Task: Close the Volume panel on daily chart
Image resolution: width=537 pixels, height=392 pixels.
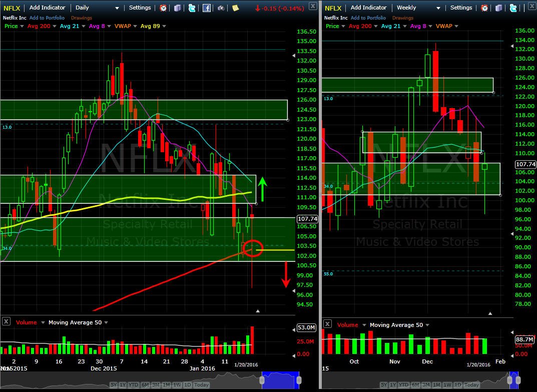Action: [6, 321]
